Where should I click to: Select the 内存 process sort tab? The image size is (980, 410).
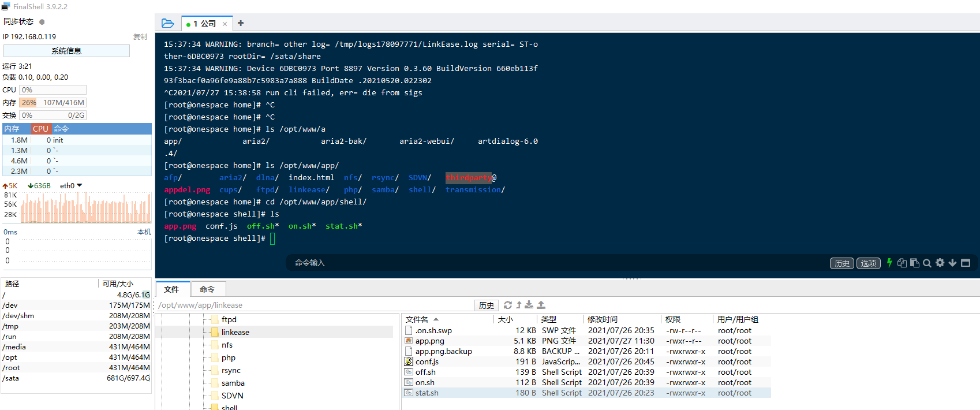click(16, 129)
